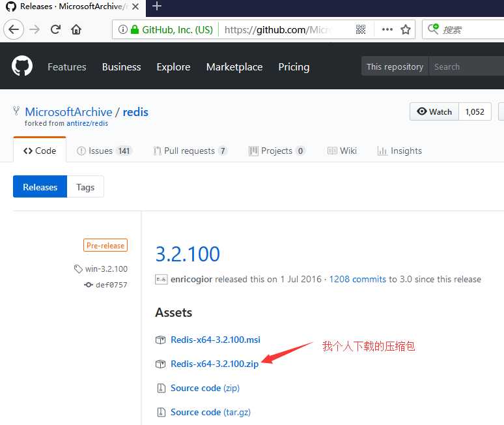Click the Watch button
Screen dimensions: 504x425
434,111
